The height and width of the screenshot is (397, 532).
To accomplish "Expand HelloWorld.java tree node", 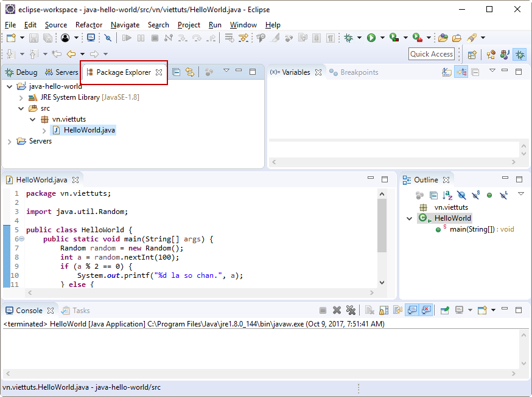I will tap(44, 131).
